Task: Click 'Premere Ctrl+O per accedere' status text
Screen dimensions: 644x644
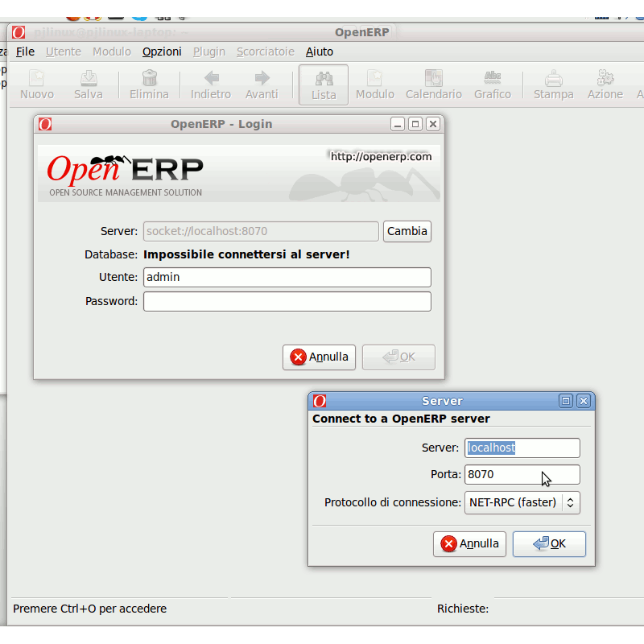Action: (x=90, y=609)
